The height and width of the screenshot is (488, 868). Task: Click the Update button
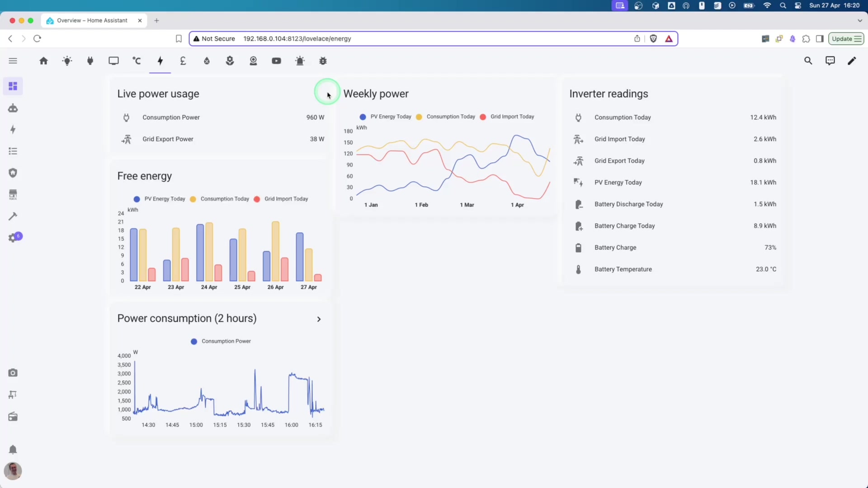(845, 38)
